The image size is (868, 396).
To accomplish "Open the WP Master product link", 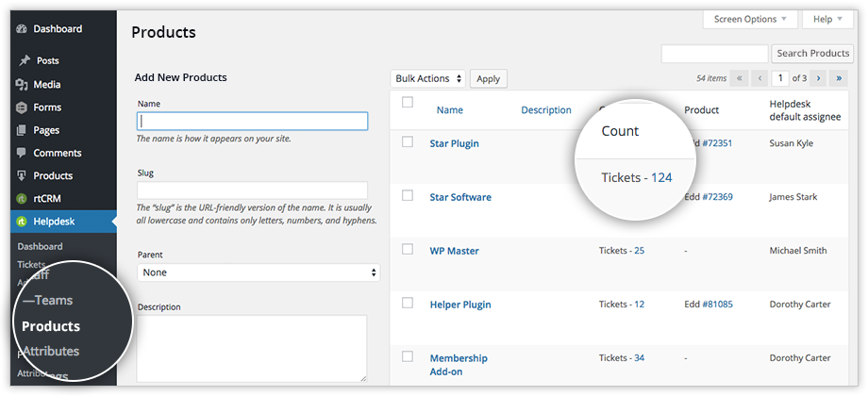I will (454, 251).
